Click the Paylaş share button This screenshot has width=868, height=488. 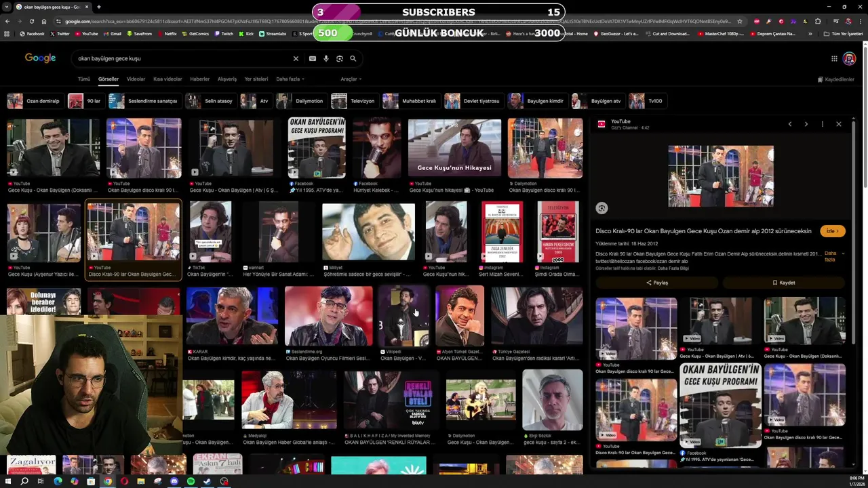(x=656, y=283)
